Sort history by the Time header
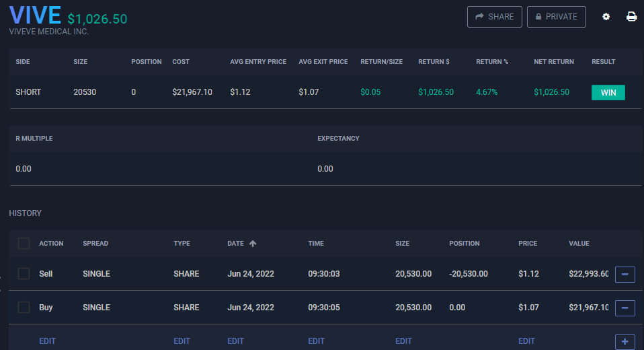Image resolution: width=644 pixels, height=350 pixels. coord(317,244)
